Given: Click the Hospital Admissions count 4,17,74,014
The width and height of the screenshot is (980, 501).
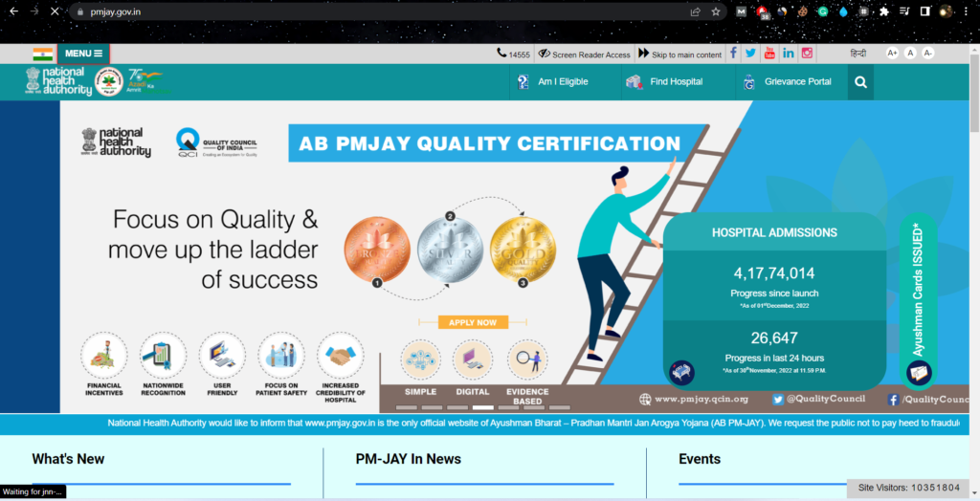Looking at the screenshot, I should [x=773, y=273].
